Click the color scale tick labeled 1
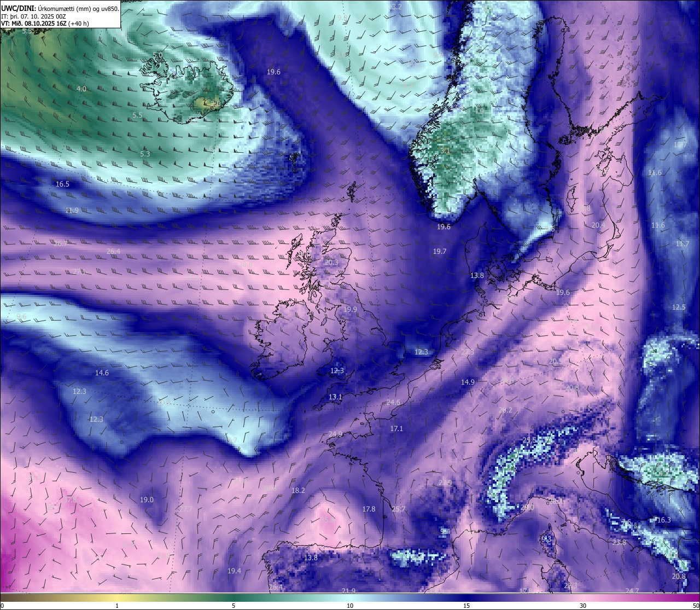The width and height of the screenshot is (700, 610). 117,606
